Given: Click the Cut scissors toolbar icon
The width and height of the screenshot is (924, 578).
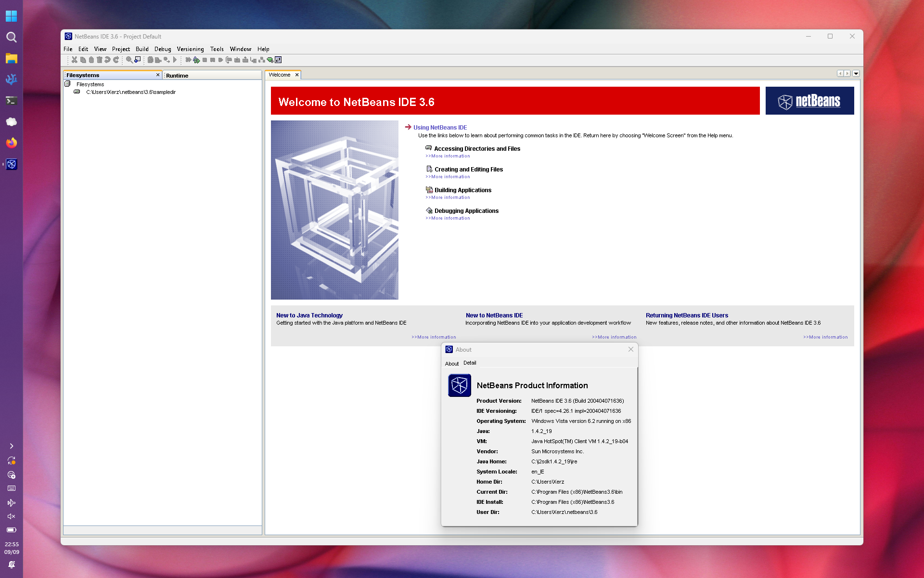Looking at the screenshot, I should click(x=75, y=60).
